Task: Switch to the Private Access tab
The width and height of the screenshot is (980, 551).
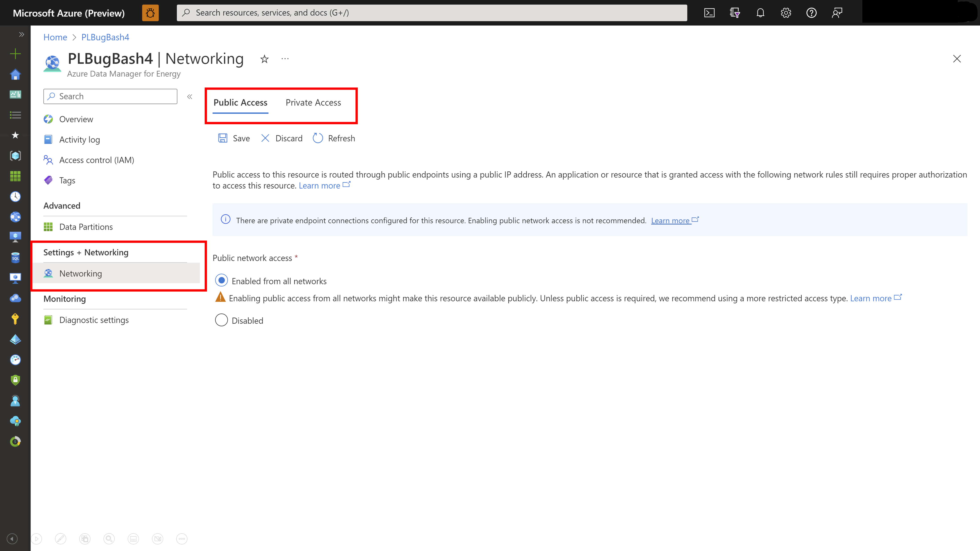Action: [x=313, y=102]
